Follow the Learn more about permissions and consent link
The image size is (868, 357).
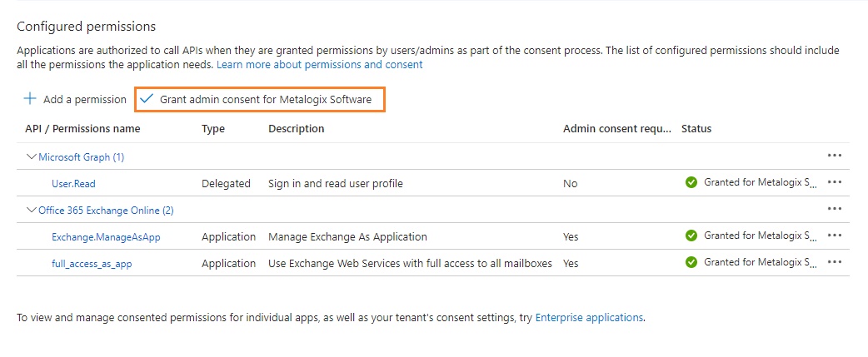click(319, 64)
